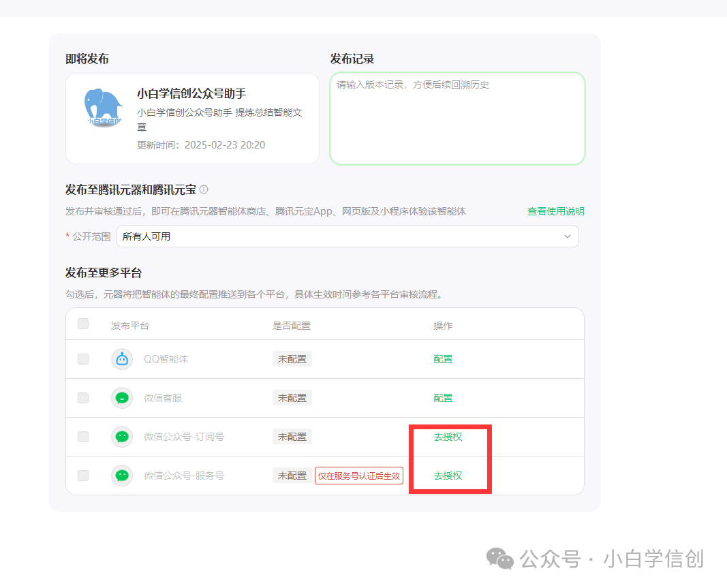Screen dimensions: 727x588
Task: Click the 微信客服 platform name
Action: pos(163,398)
